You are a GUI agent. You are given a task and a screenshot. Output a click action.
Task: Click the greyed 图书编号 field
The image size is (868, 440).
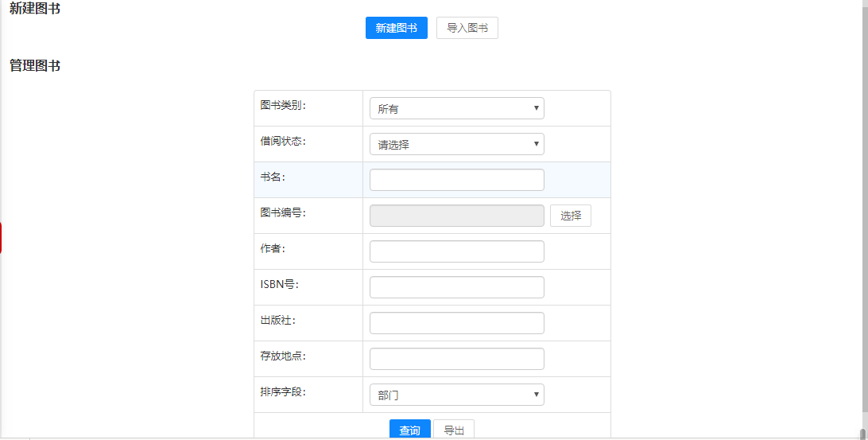coord(456,216)
